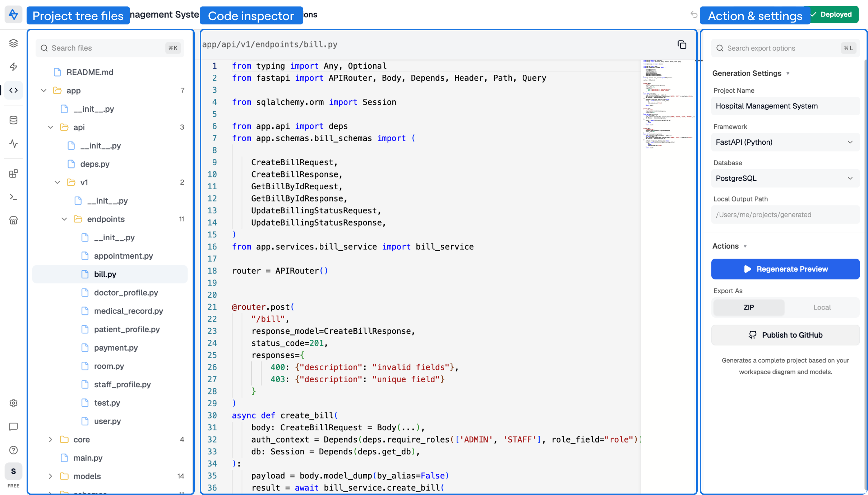Screen dimensions: 868x495
Task: Click the S user avatar
Action: pyautogui.click(x=13, y=471)
